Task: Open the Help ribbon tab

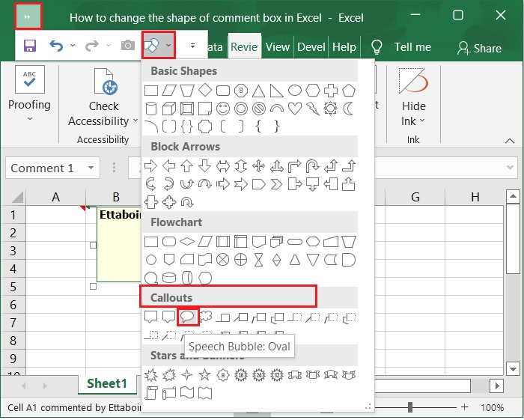Action: (x=344, y=46)
